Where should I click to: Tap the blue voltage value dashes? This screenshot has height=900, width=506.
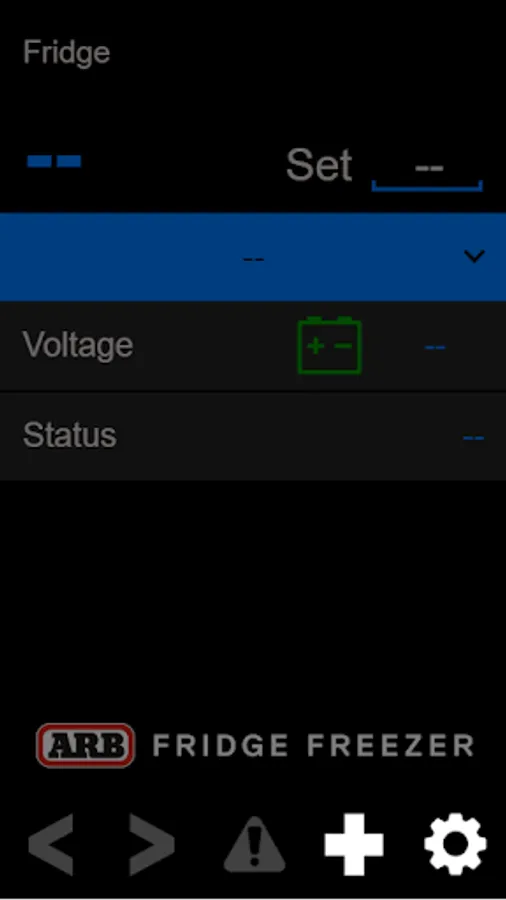click(x=434, y=347)
